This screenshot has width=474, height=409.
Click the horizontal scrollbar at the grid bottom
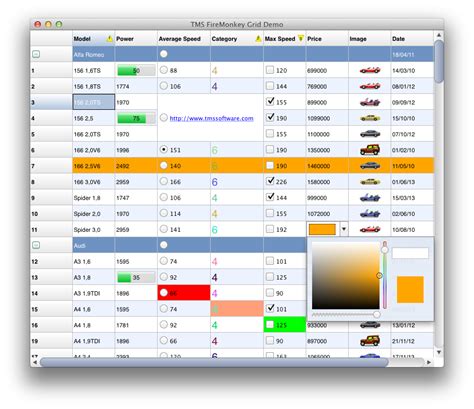coord(214,362)
